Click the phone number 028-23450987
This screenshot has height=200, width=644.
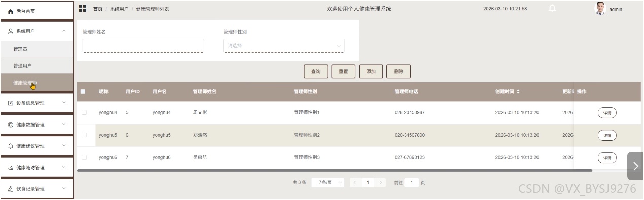[x=410, y=112]
